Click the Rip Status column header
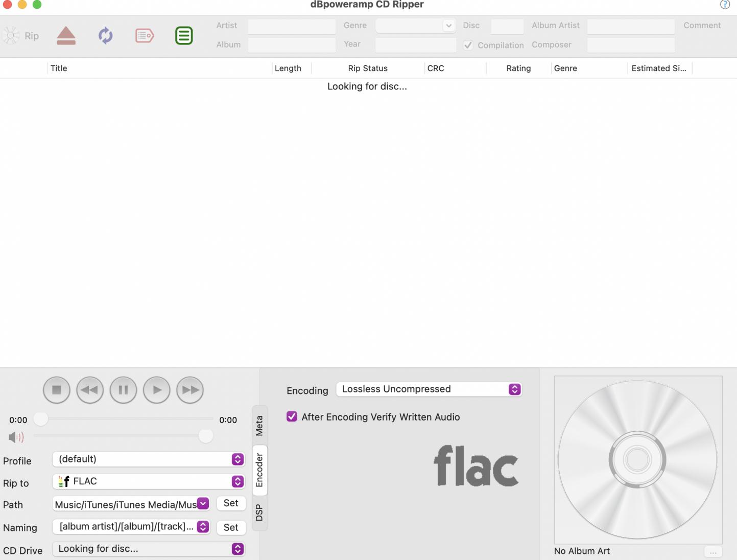 click(x=368, y=68)
